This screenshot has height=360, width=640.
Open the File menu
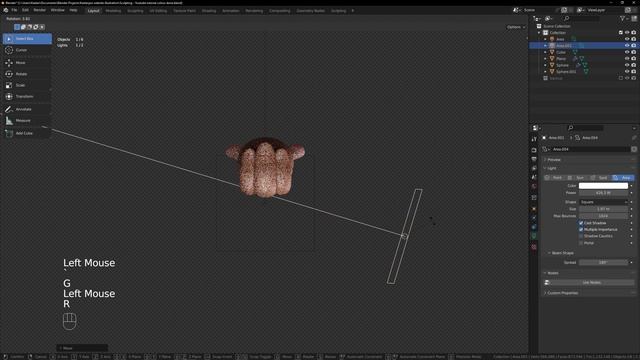tap(14, 10)
